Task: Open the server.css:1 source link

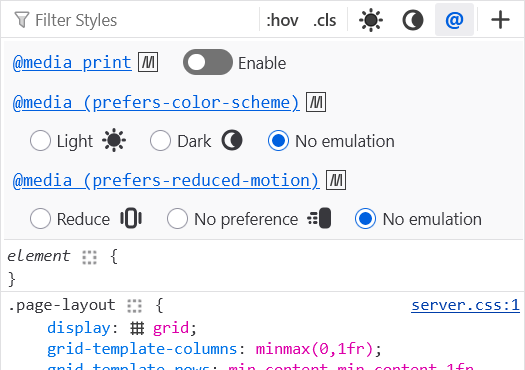Action: pyautogui.click(x=465, y=305)
